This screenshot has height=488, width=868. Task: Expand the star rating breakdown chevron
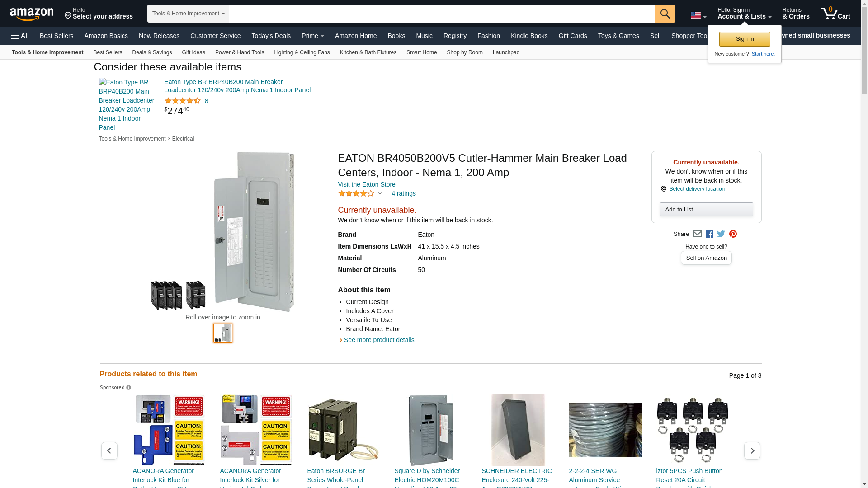380,194
